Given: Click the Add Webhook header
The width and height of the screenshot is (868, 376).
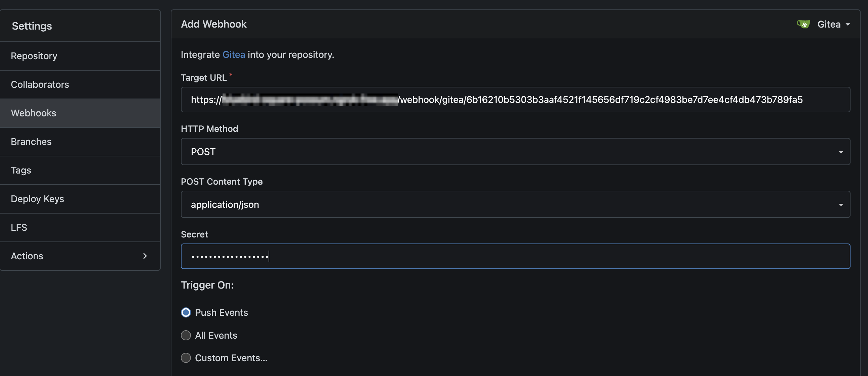Looking at the screenshot, I should click(213, 24).
